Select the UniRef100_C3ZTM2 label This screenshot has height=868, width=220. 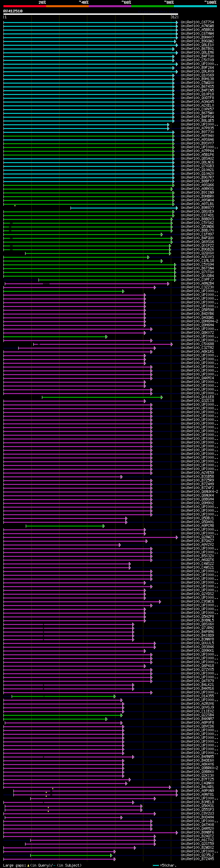197,348
